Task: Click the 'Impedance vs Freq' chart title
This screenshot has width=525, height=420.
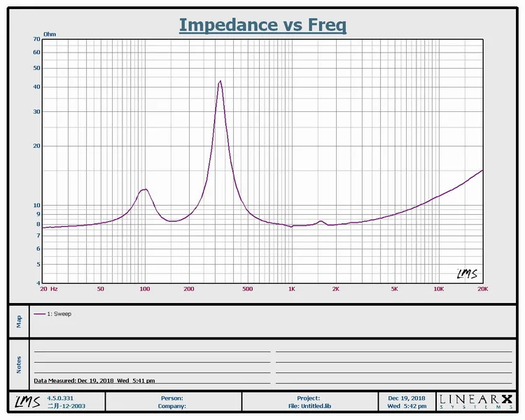Action: coord(262,25)
